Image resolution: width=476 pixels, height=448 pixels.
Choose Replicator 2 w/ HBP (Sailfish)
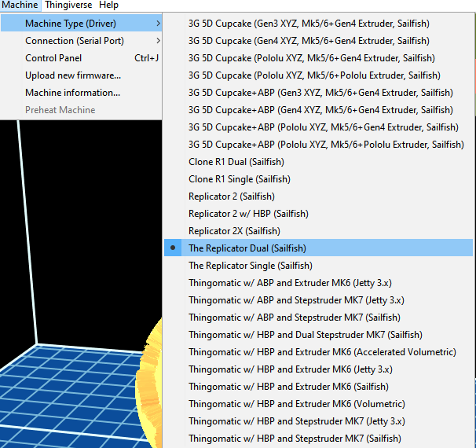[x=318, y=214]
